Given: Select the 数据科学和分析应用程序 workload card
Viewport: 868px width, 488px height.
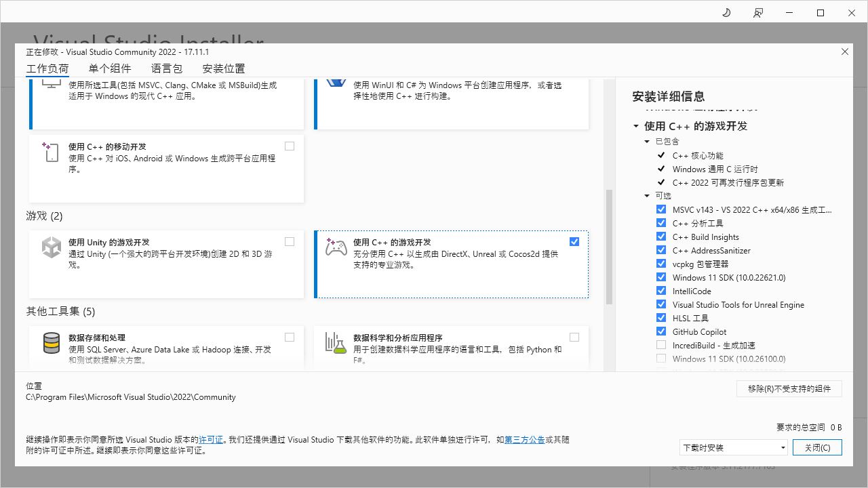Looking at the screenshot, I should click(x=452, y=348).
